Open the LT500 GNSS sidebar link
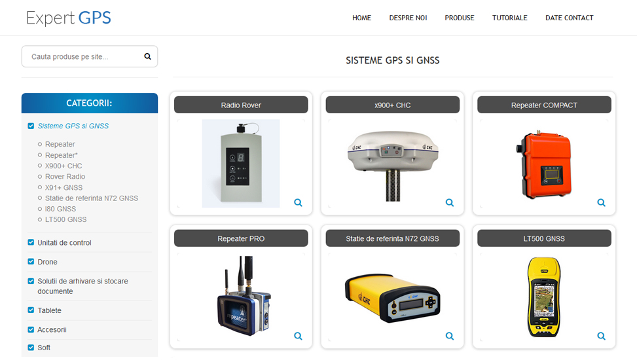Image resolution: width=637 pixels, height=364 pixels. [66, 219]
